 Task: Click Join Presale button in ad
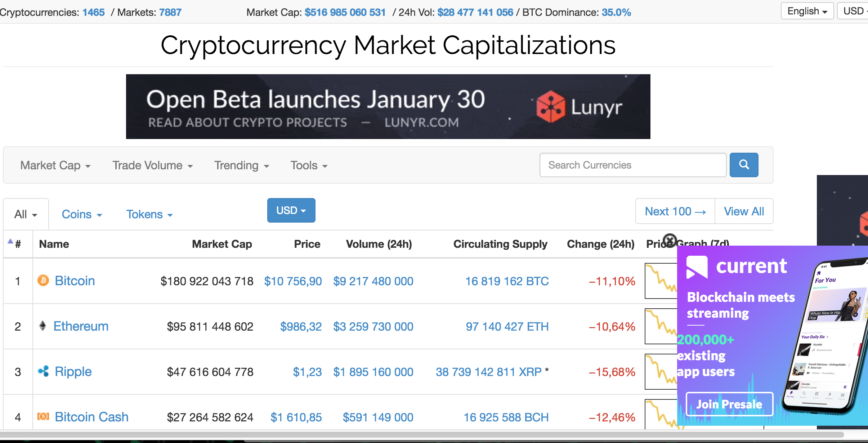click(729, 404)
